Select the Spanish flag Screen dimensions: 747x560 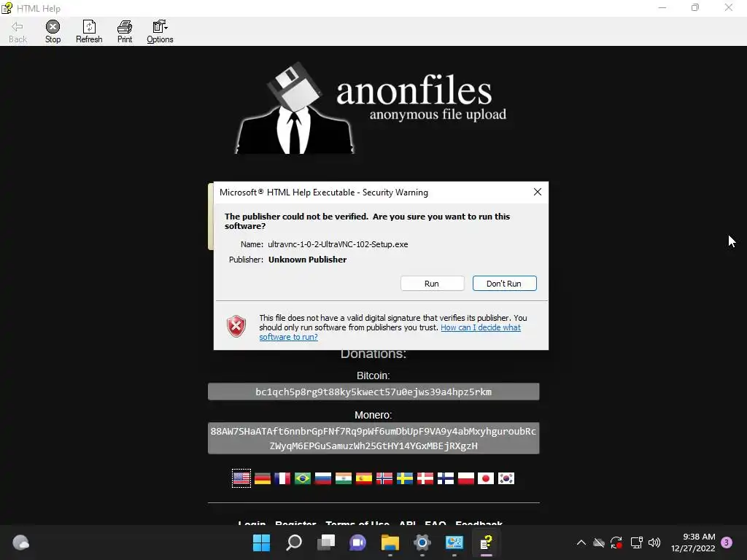(364, 478)
